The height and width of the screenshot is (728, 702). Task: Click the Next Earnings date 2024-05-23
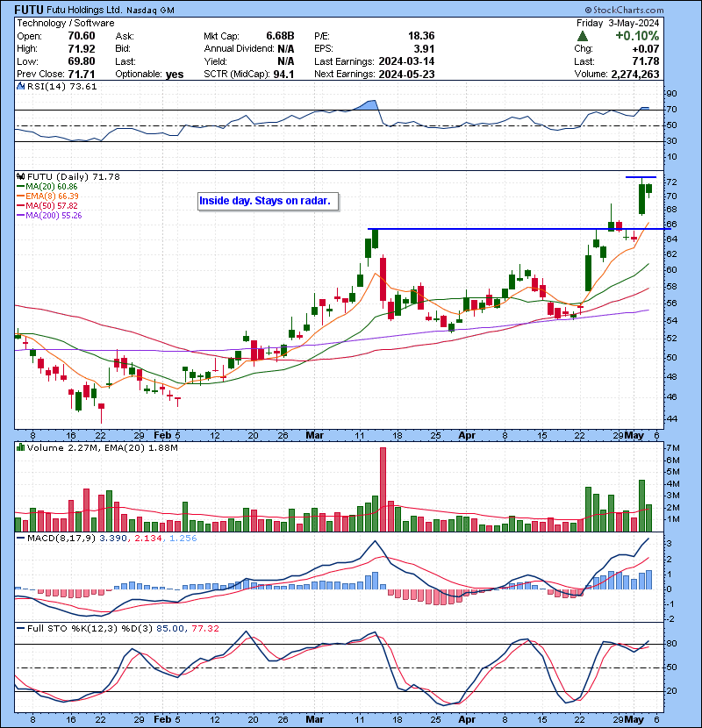tap(406, 74)
